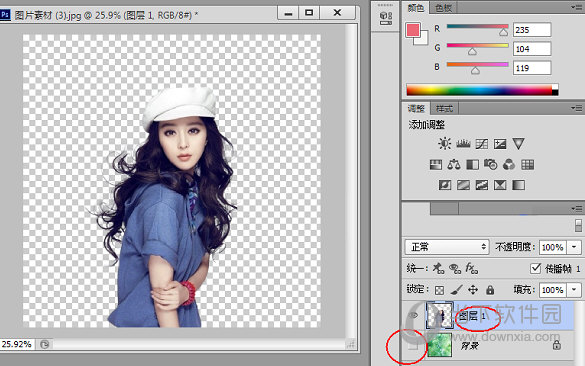The height and width of the screenshot is (366, 585).
Task: Add a Vibrance adjustment (triangle icon)
Action: tap(518, 144)
